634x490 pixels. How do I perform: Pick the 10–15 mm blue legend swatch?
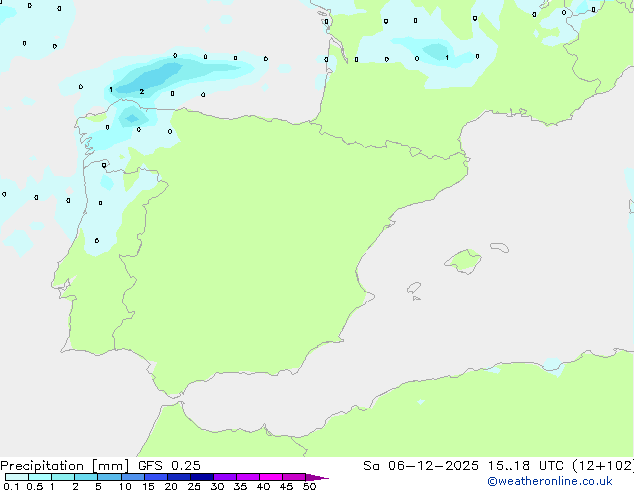133,477
